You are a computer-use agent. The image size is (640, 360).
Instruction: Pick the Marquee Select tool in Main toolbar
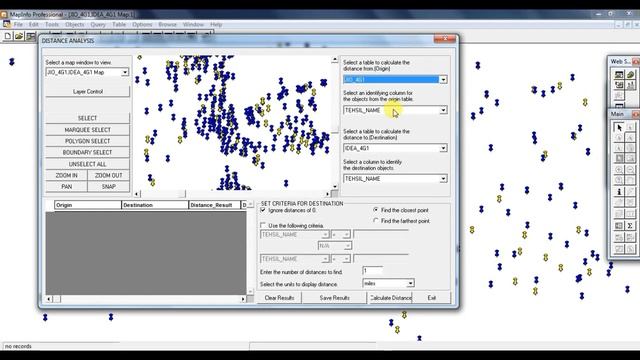pyautogui.click(x=630, y=127)
